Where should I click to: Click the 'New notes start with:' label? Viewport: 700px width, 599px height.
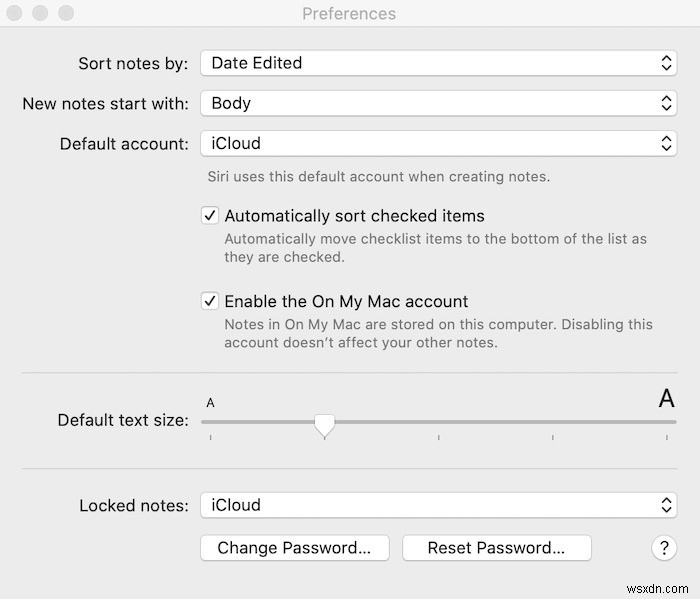click(105, 104)
